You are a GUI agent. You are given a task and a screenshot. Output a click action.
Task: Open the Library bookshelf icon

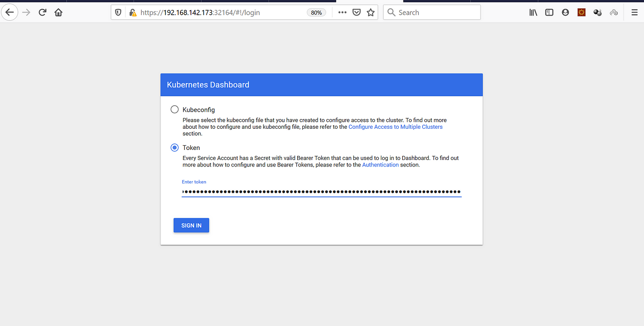[x=533, y=12]
